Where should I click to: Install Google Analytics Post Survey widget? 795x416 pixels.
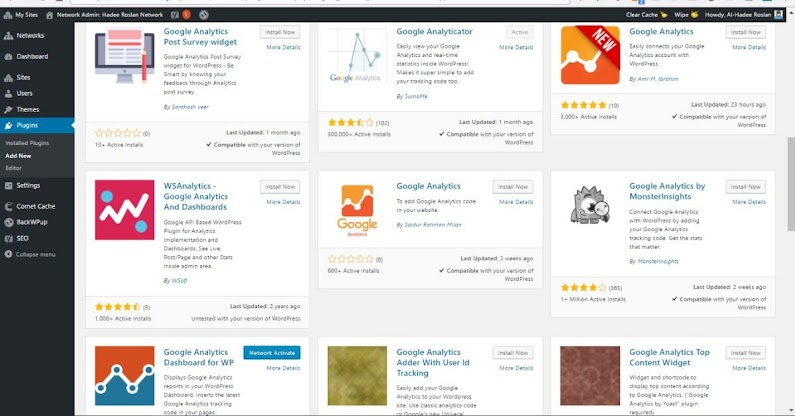[280, 32]
